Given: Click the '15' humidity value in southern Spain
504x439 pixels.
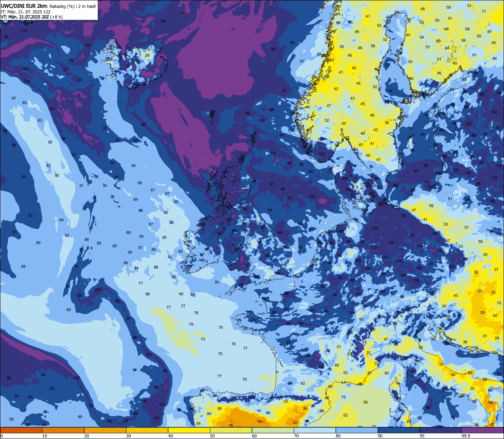Looking at the screenshot, I should (231, 426).
